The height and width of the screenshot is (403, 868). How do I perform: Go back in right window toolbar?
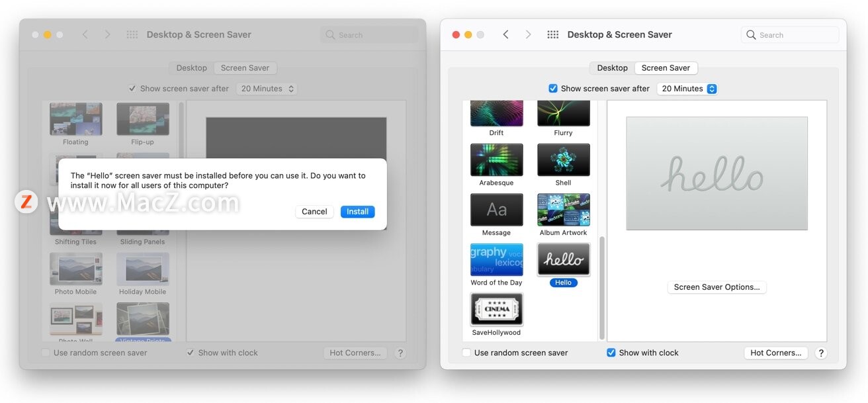coord(505,34)
